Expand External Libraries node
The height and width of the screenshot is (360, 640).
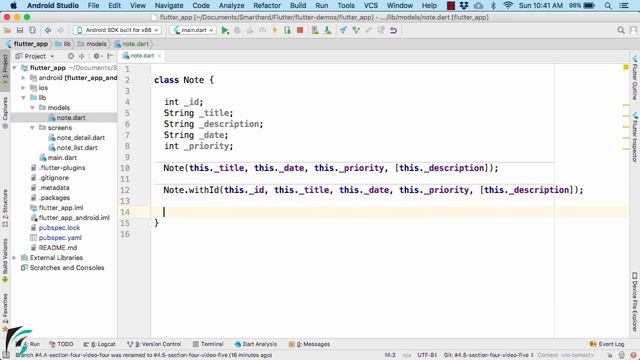point(15,258)
